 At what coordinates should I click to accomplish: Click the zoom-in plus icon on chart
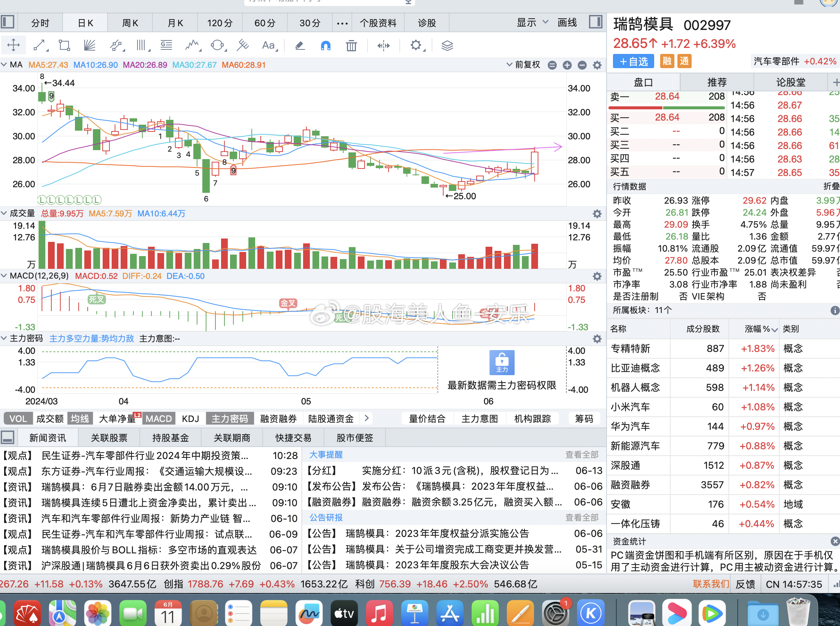(x=567, y=65)
